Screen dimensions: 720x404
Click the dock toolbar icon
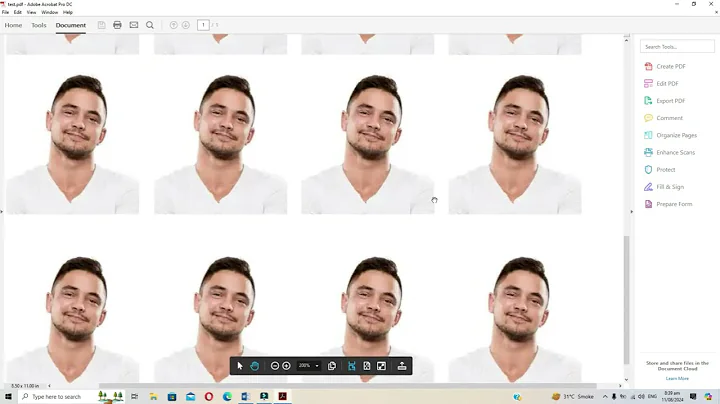click(402, 366)
